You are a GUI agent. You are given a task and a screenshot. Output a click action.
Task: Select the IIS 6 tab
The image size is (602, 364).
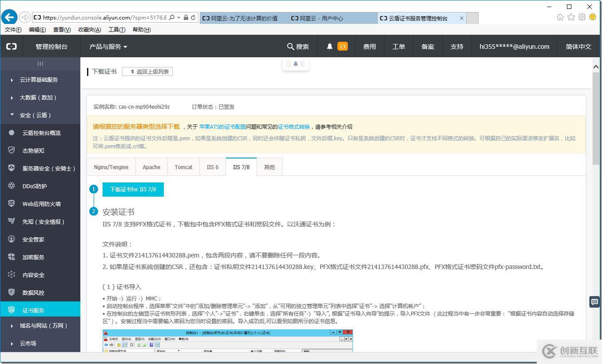pos(213,167)
